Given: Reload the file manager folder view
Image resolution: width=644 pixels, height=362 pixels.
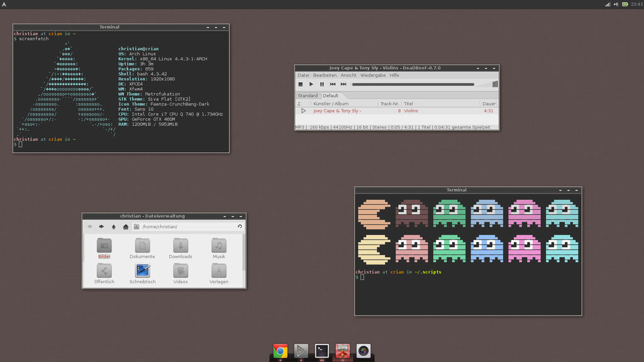Looking at the screenshot, I should click(240, 226).
